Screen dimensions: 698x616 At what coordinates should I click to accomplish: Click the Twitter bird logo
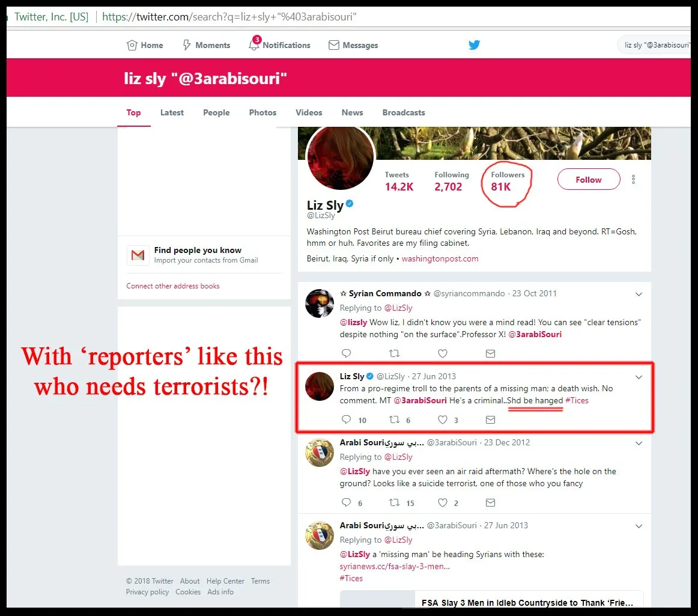click(474, 44)
